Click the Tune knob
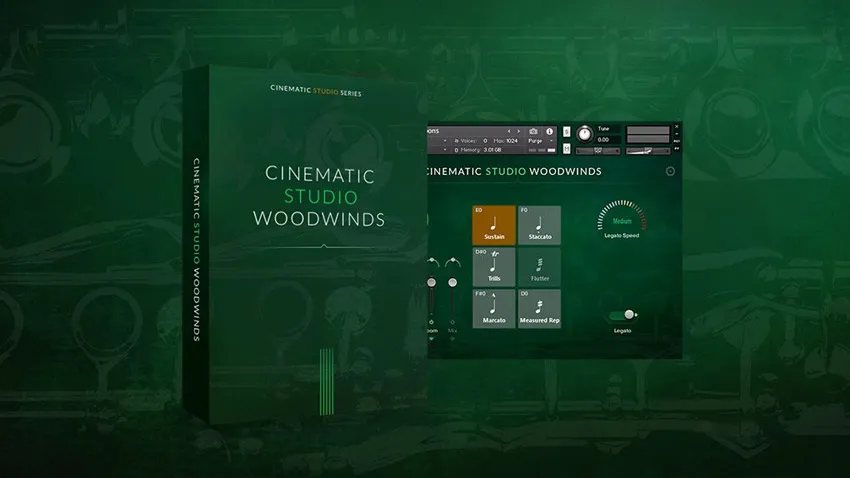 584,134
